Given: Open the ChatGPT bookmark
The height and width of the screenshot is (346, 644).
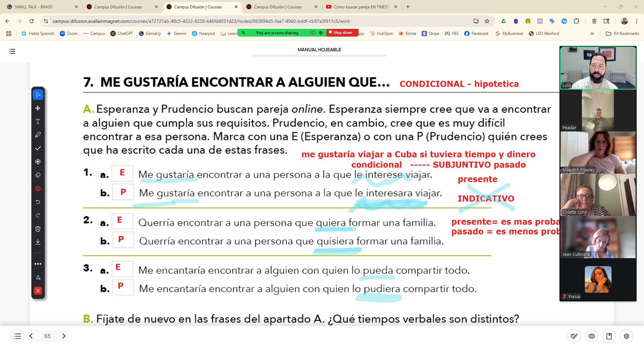Looking at the screenshot, I should [x=122, y=34].
